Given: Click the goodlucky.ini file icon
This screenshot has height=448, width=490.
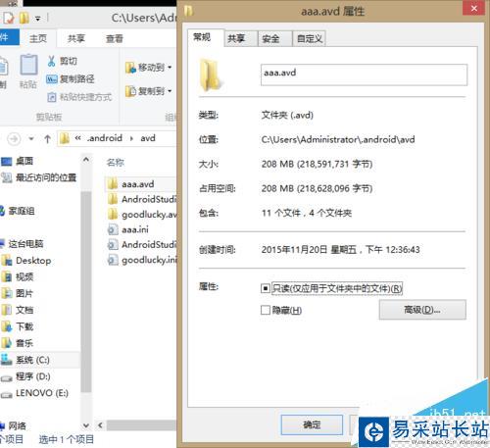Looking at the screenshot, I should 113,260.
